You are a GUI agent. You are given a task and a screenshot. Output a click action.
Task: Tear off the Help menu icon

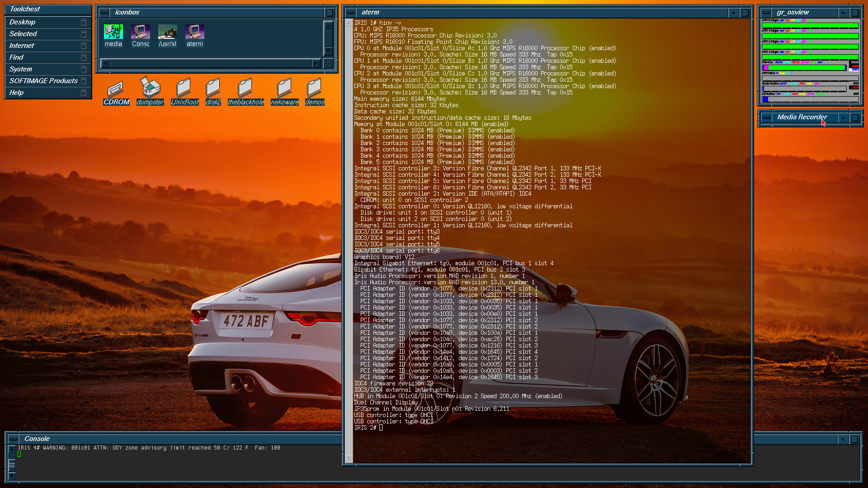click(84, 93)
